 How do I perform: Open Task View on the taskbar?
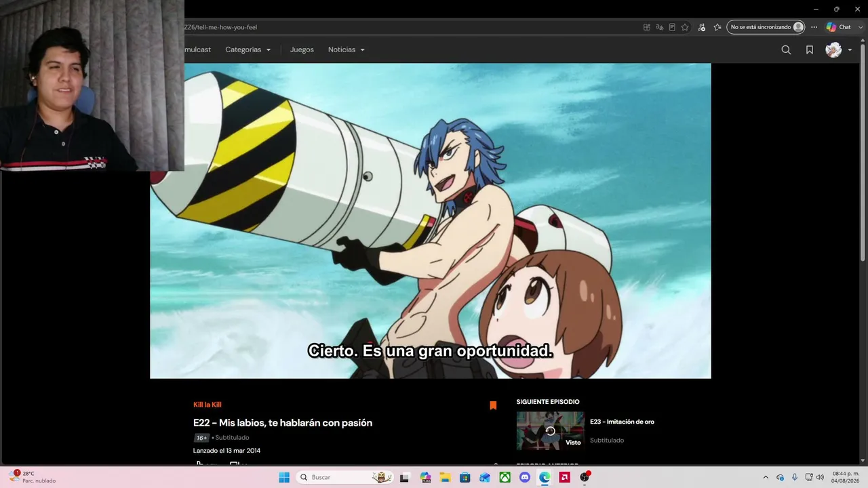pyautogui.click(x=405, y=477)
